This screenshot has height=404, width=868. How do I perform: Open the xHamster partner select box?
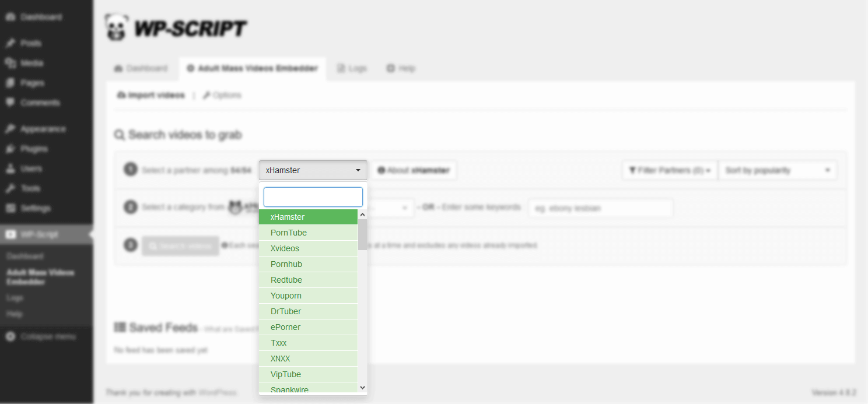pos(313,170)
